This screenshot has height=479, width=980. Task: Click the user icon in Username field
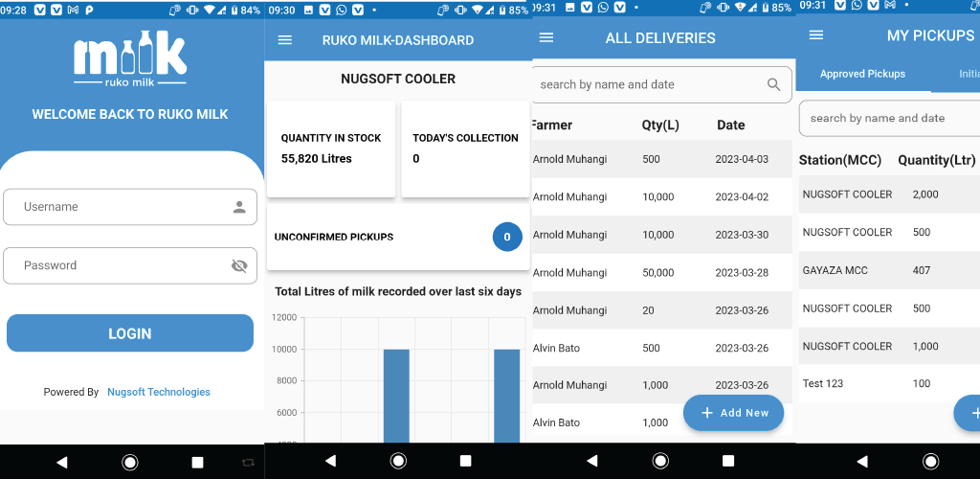click(x=239, y=207)
